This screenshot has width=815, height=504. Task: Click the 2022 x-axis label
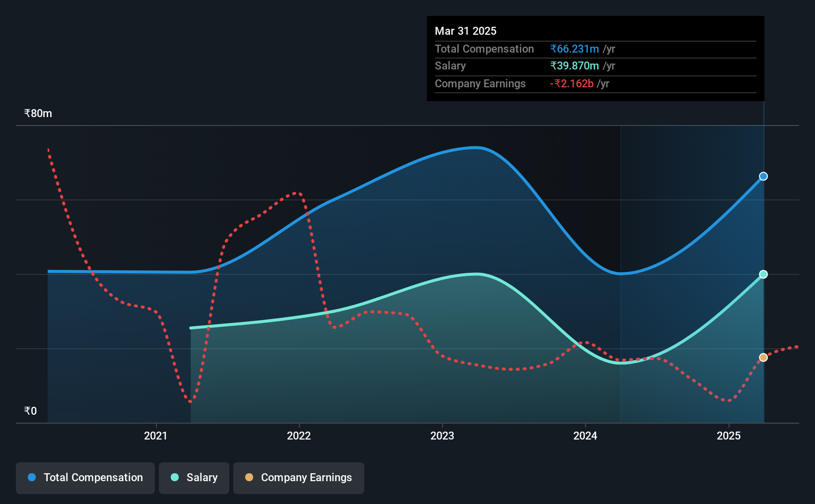tap(299, 436)
